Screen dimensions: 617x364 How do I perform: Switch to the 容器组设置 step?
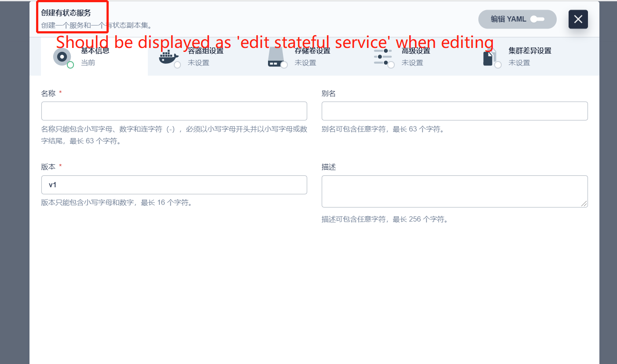pos(201,57)
